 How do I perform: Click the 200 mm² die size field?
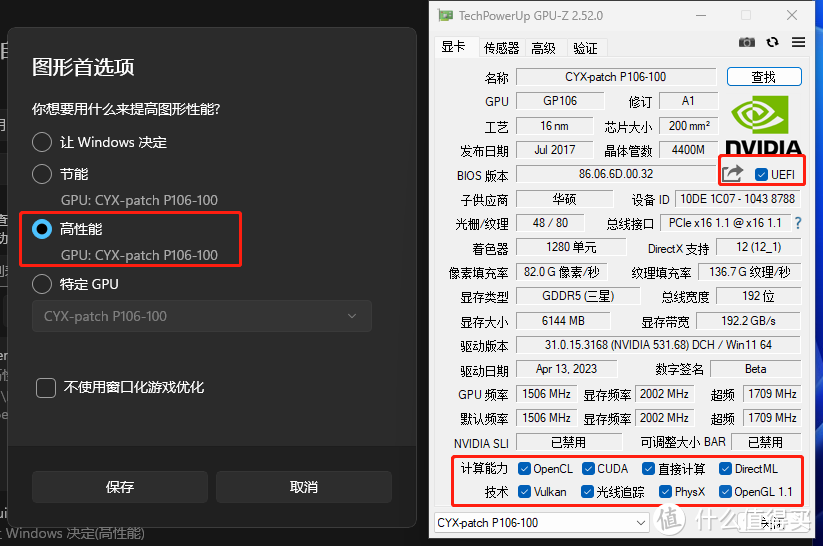[x=689, y=126]
